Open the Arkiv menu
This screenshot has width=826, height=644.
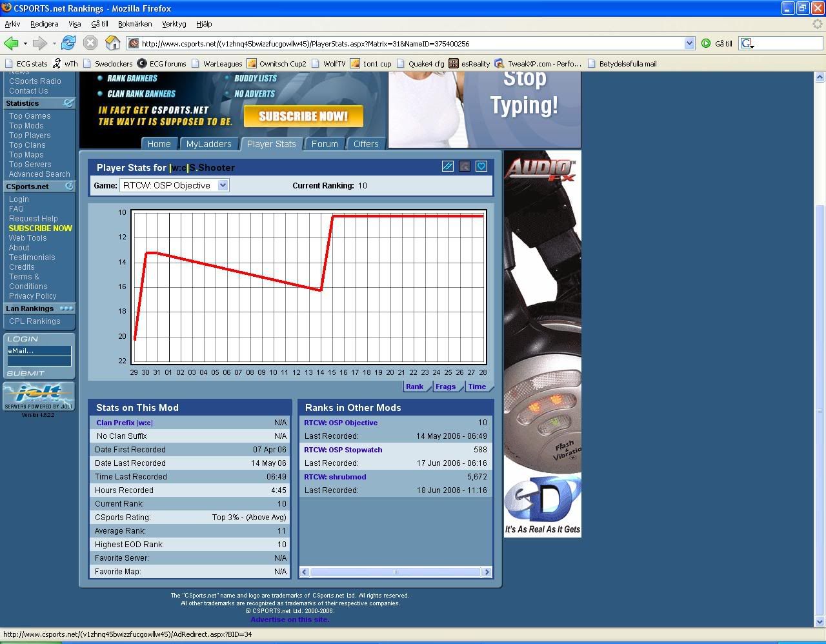tap(12, 24)
